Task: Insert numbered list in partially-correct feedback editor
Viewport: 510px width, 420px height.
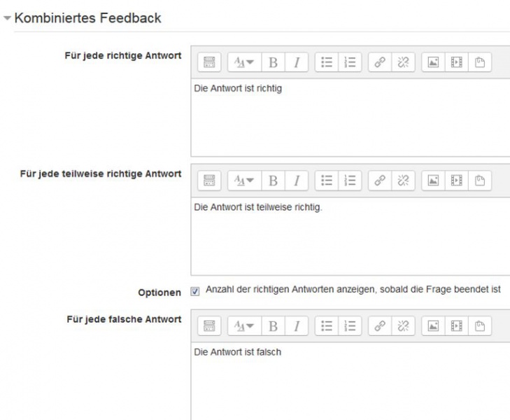Action: tap(350, 181)
